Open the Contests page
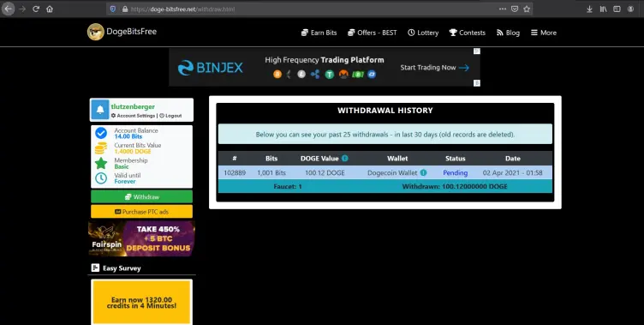 (468, 33)
